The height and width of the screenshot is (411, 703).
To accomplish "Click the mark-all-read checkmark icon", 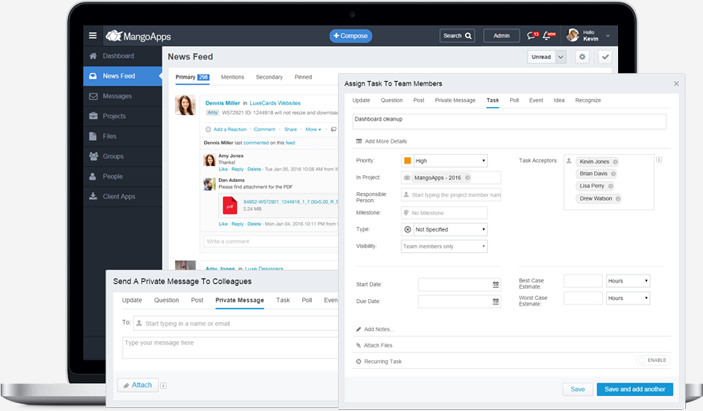I will (x=605, y=57).
